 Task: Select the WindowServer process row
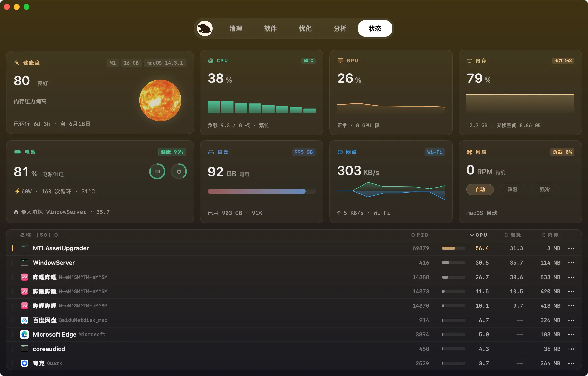[x=294, y=263]
